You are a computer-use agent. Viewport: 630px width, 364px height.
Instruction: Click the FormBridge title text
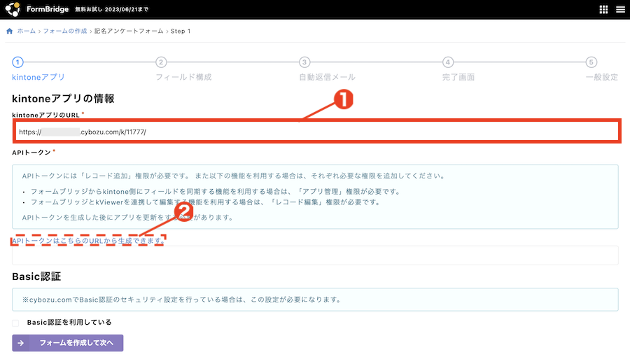click(x=48, y=9)
